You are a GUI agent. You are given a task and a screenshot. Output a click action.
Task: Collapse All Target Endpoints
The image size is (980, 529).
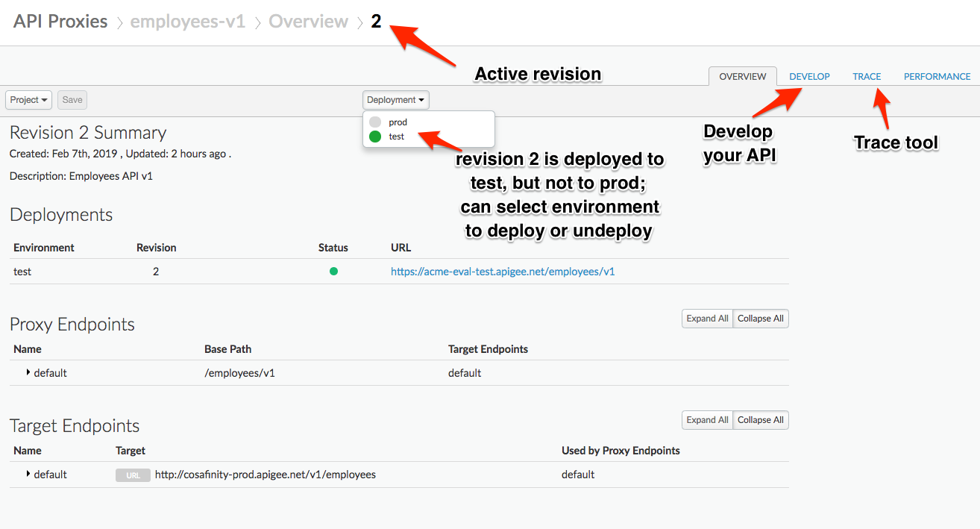click(x=761, y=420)
